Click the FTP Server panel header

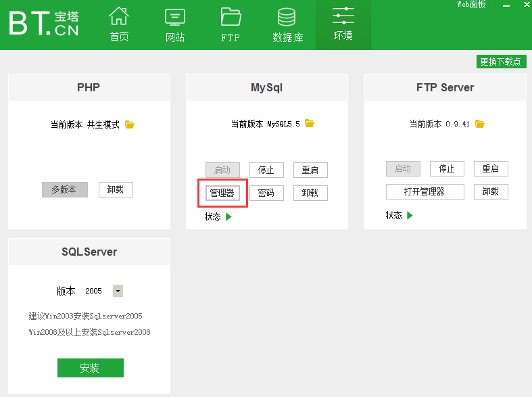[445, 87]
